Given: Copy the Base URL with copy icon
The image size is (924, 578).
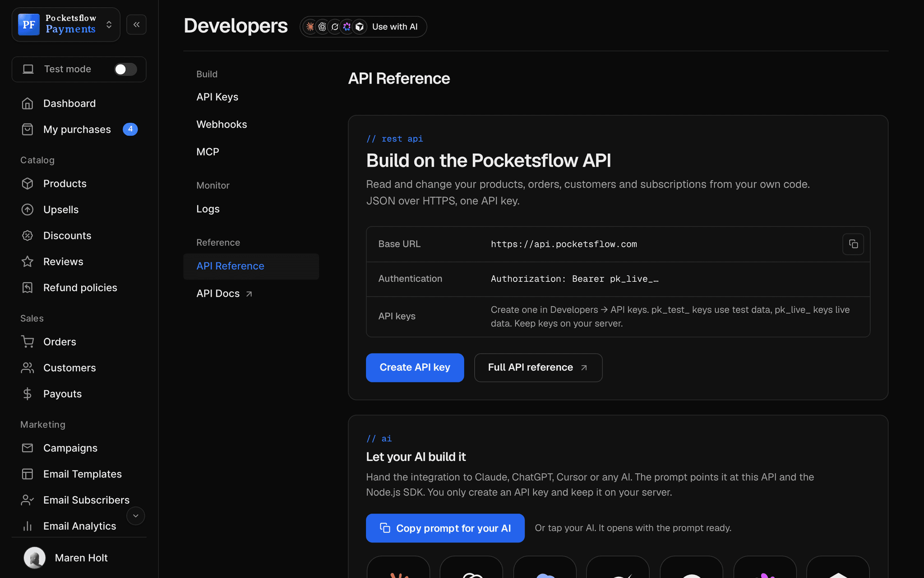Looking at the screenshot, I should pyautogui.click(x=853, y=244).
